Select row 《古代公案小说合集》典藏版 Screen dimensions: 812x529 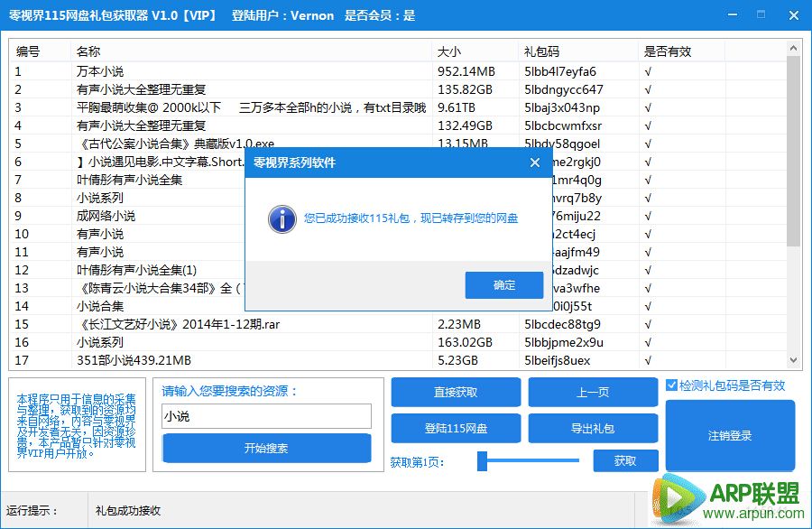coord(398,144)
